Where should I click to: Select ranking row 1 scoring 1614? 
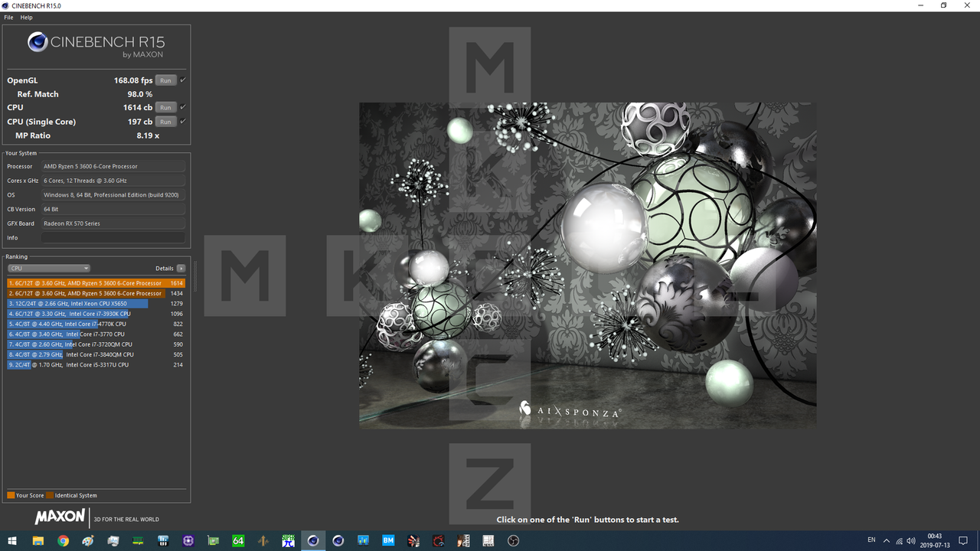[x=96, y=283]
